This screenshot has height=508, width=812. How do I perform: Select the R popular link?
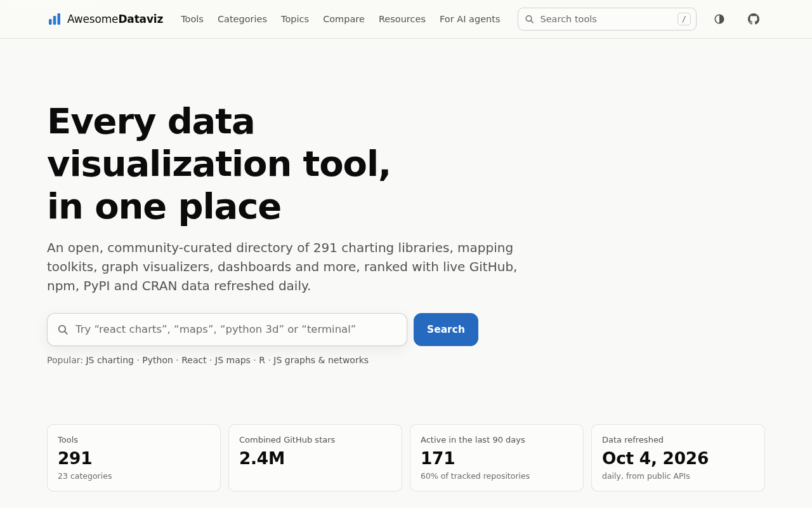click(x=262, y=360)
